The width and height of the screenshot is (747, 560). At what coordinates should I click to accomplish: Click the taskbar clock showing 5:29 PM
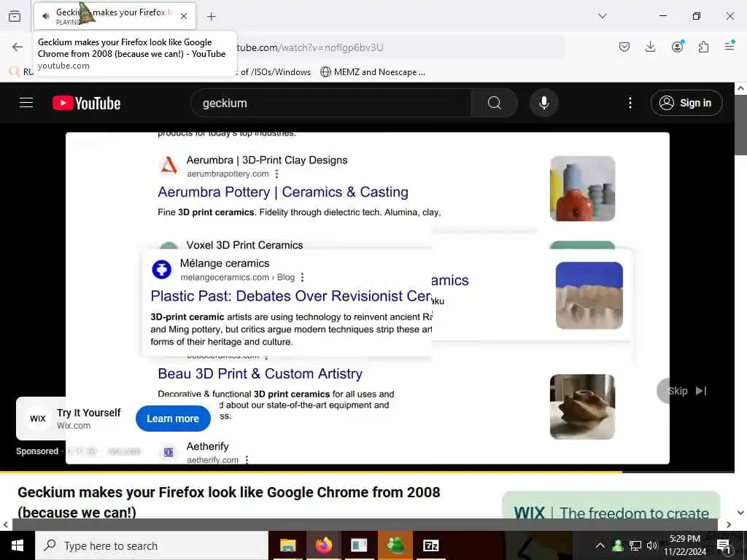pyautogui.click(x=685, y=545)
